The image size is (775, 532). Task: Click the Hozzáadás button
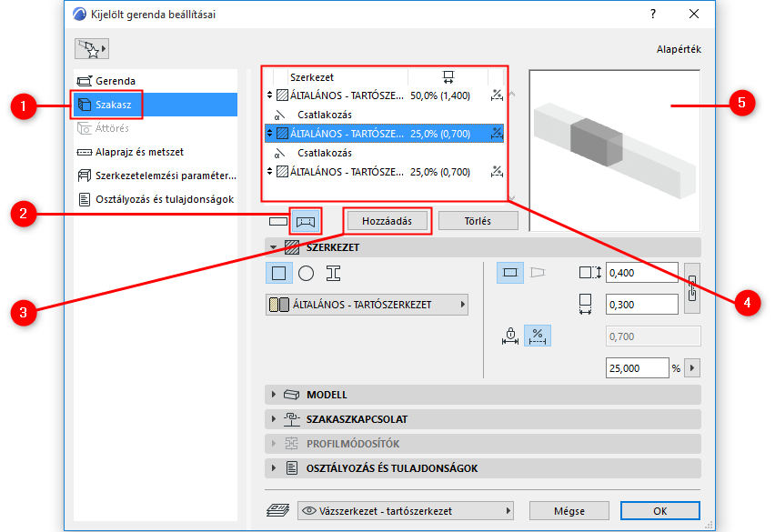coord(387,221)
